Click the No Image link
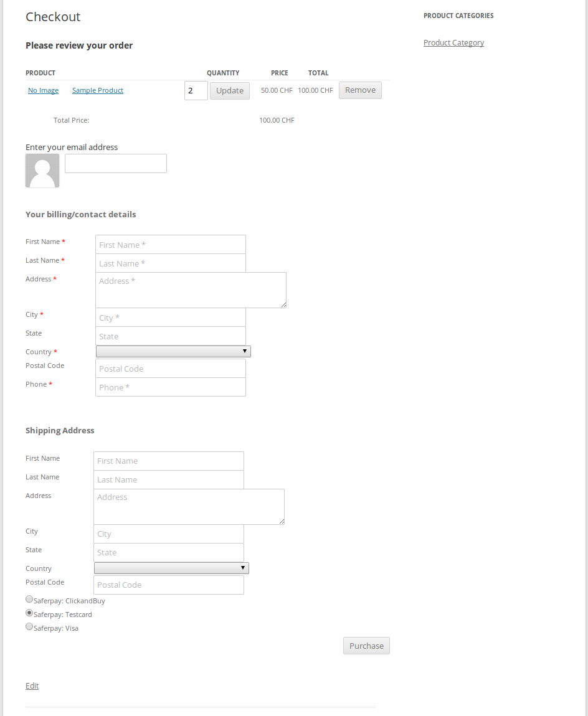This screenshot has width=588, height=716. tap(43, 90)
